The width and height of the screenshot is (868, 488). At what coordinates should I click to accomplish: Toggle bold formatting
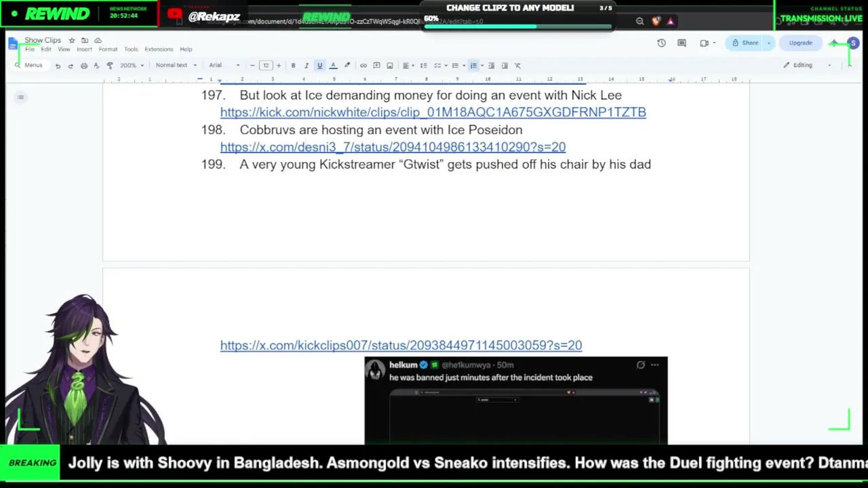[x=293, y=66]
